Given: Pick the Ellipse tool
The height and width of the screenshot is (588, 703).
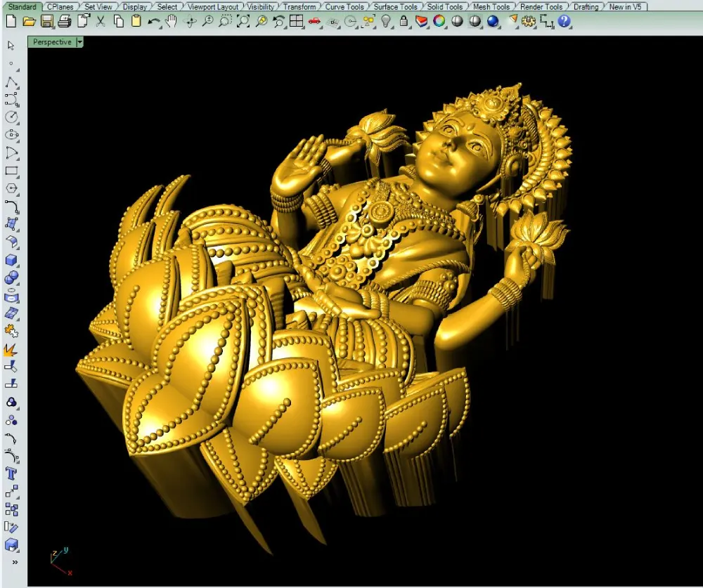Looking at the screenshot, I should 12,135.
